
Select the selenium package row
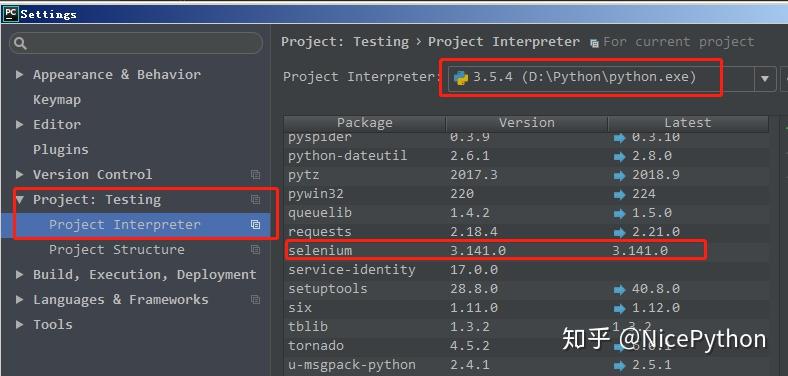point(526,251)
